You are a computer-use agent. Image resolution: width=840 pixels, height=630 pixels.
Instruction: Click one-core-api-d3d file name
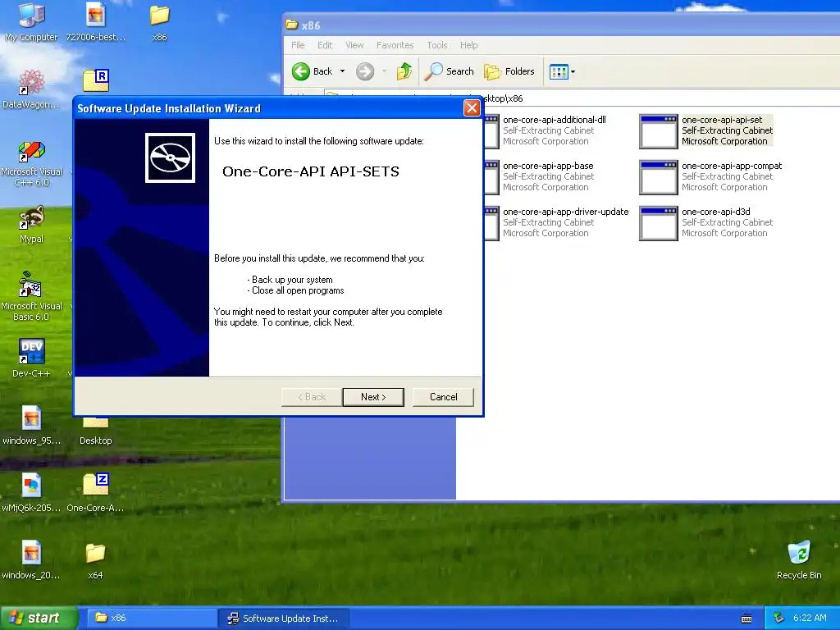coord(715,212)
